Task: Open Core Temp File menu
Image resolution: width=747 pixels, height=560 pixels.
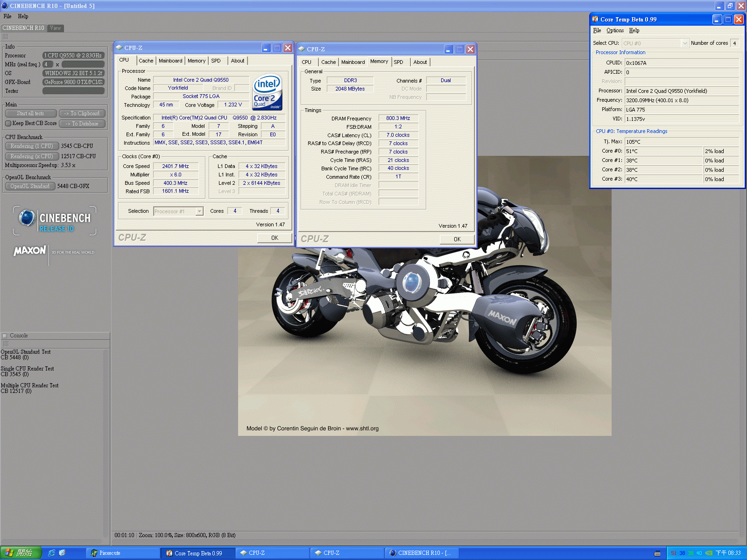Action: (597, 30)
